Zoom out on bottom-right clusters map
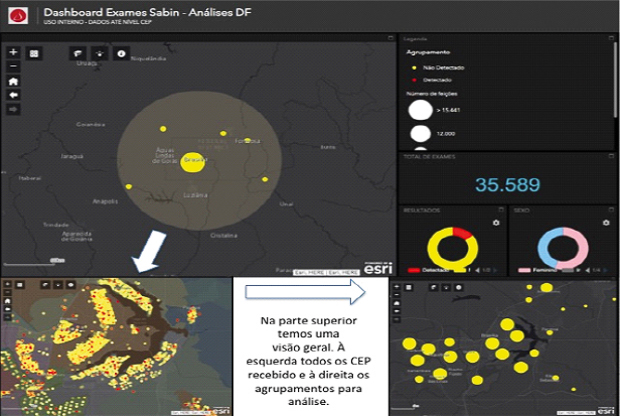This screenshot has height=416, width=620. coord(397,295)
